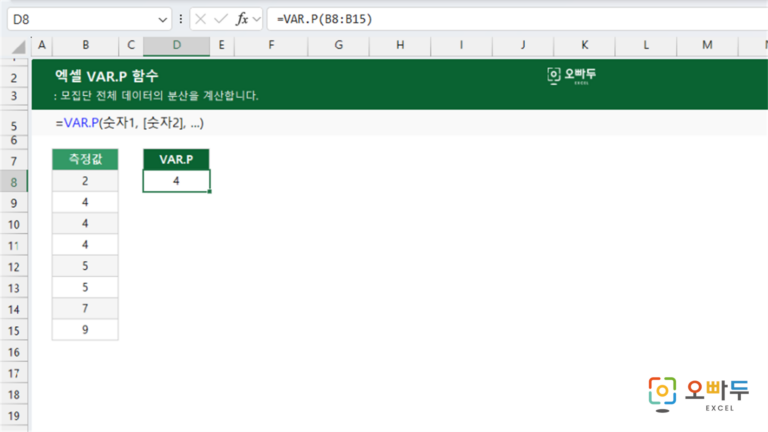This screenshot has height=432, width=768.
Task: Select column C header
Action: (x=131, y=45)
